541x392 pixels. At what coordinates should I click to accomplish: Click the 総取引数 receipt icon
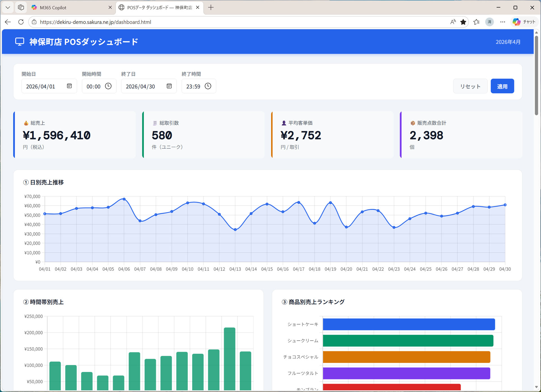coord(155,123)
